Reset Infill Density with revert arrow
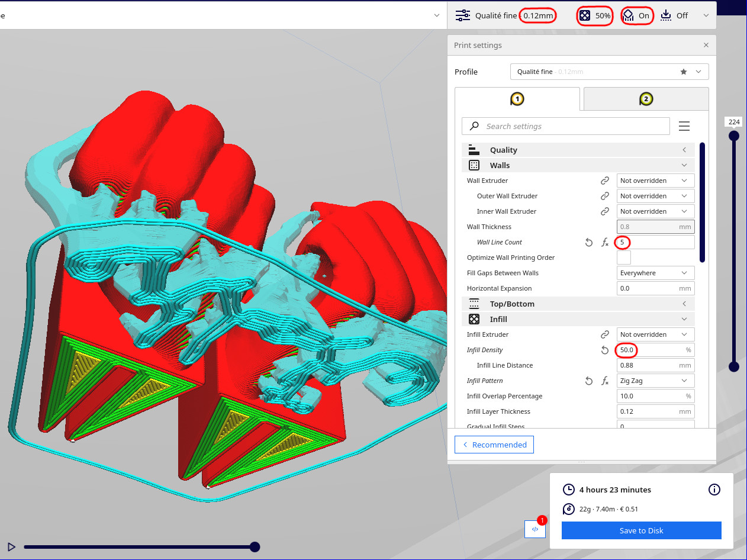Image resolution: width=747 pixels, height=560 pixels. (x=605, y=350)
